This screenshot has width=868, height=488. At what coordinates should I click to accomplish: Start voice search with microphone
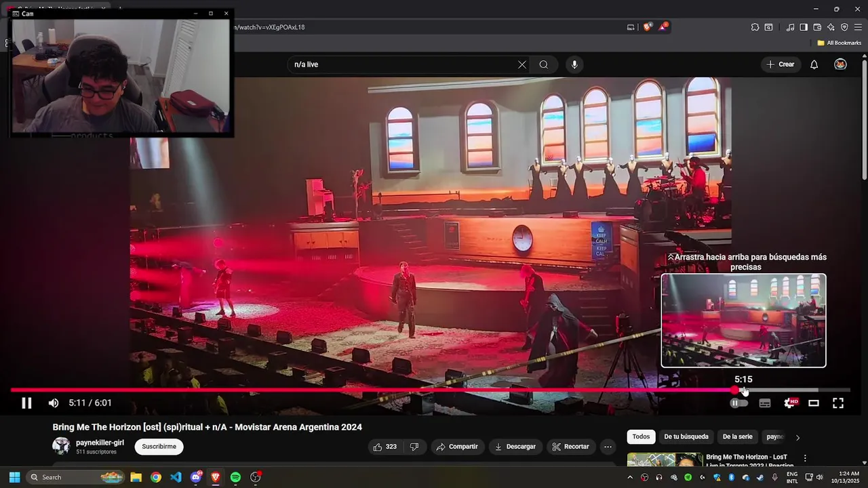574,64
